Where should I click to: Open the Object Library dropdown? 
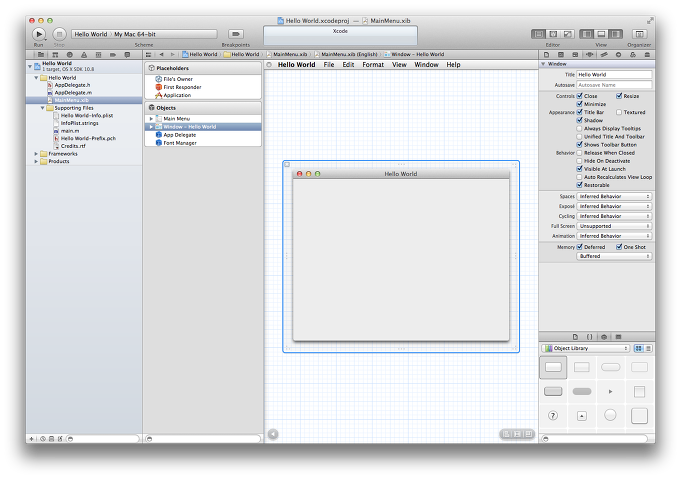(586, 348)
